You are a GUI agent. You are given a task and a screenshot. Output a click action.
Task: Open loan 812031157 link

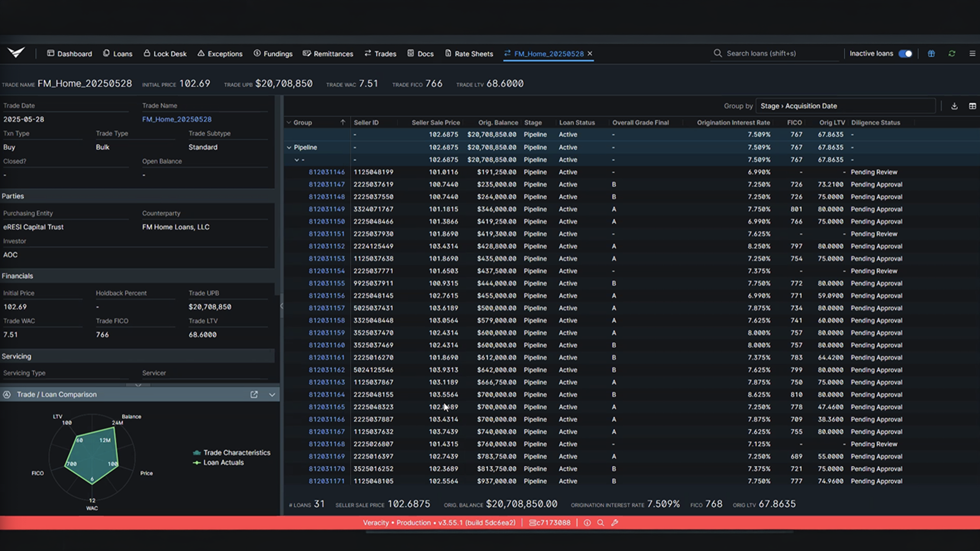tap(327, 308)
